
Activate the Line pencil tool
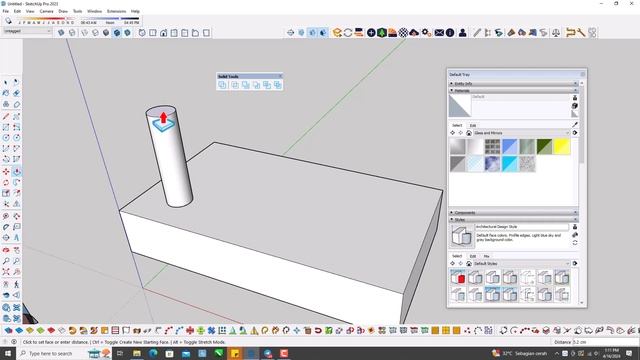pos(6,117)
